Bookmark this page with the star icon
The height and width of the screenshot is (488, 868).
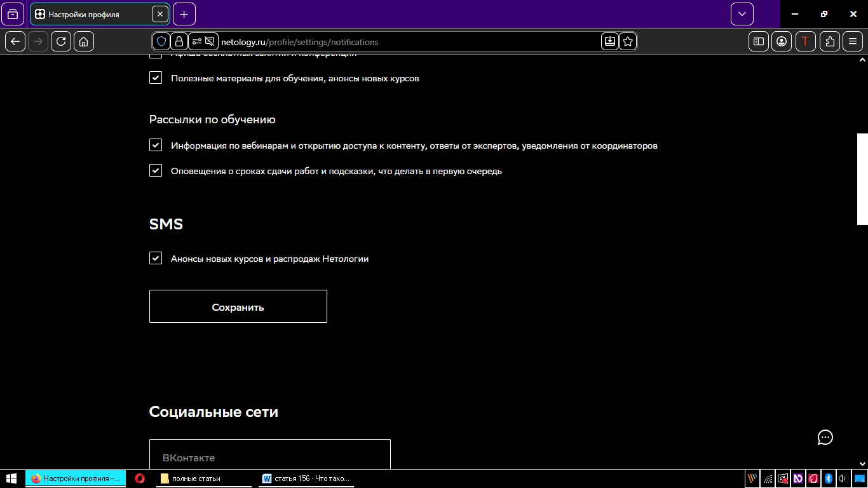[x=628, y=41]
